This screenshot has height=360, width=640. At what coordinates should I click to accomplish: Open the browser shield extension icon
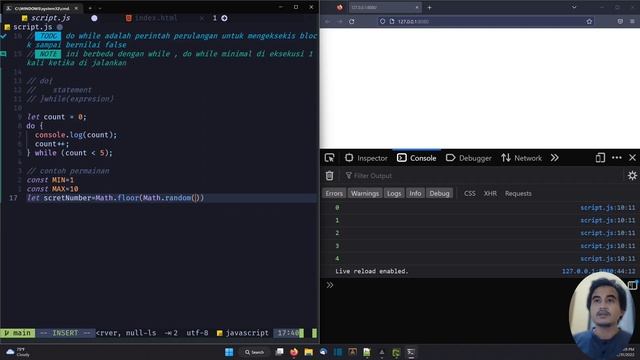620,21
